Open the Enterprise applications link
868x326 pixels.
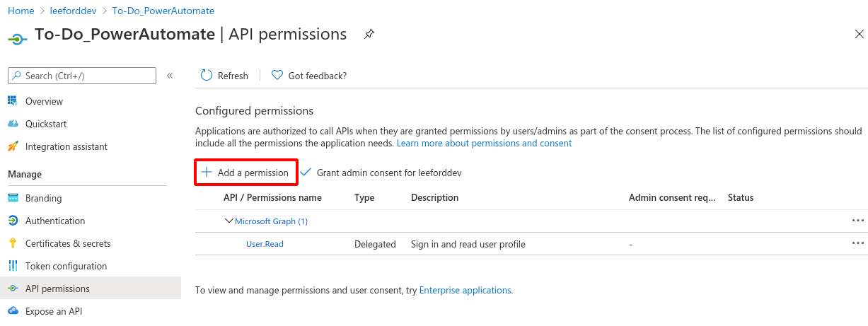click(x=465, y=290)
